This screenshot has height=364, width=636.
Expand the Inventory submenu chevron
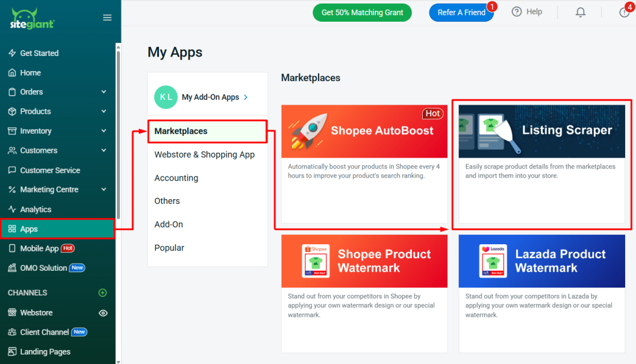point(104,131)
